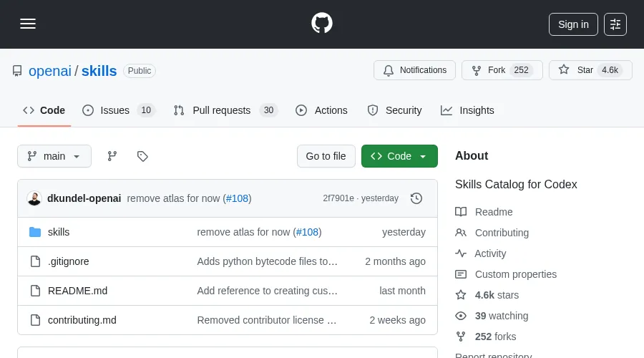Switch to the Issues tab

(x=114, y=110)
